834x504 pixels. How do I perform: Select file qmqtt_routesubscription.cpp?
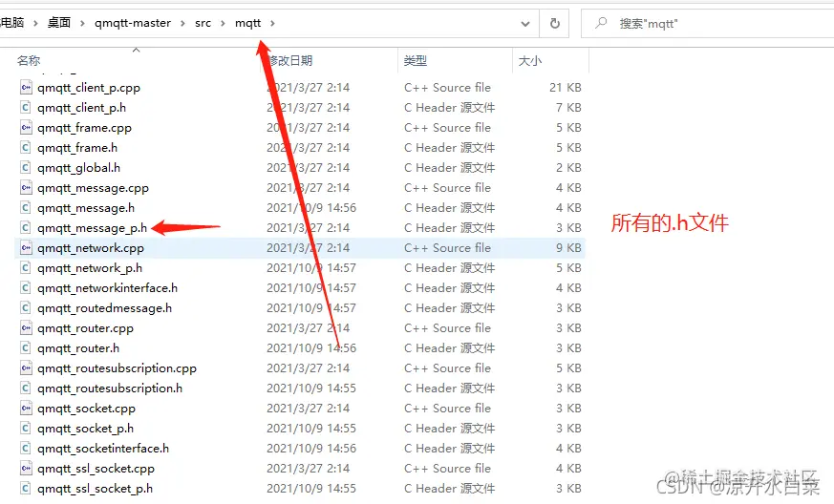117,368
